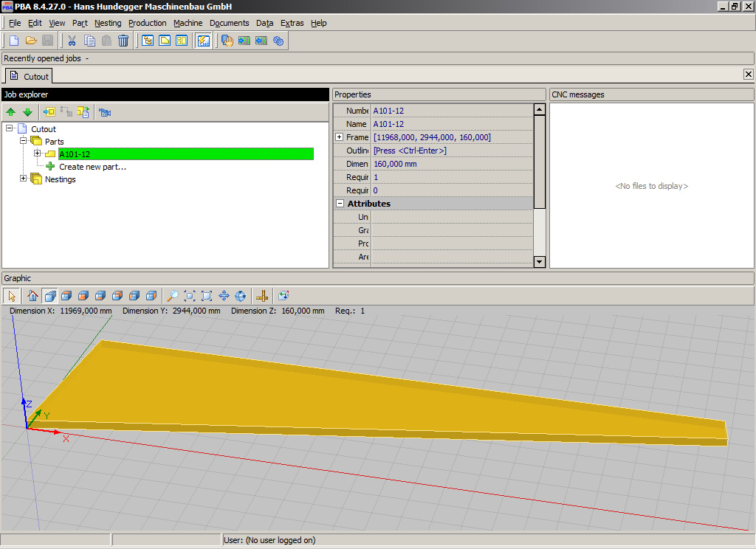Click the scissors cut icon

72,41
